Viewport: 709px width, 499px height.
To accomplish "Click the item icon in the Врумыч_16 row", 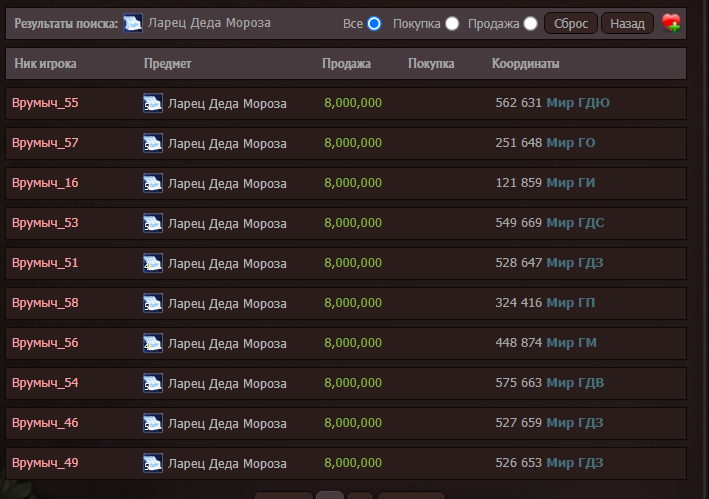I will pos(153,183).
